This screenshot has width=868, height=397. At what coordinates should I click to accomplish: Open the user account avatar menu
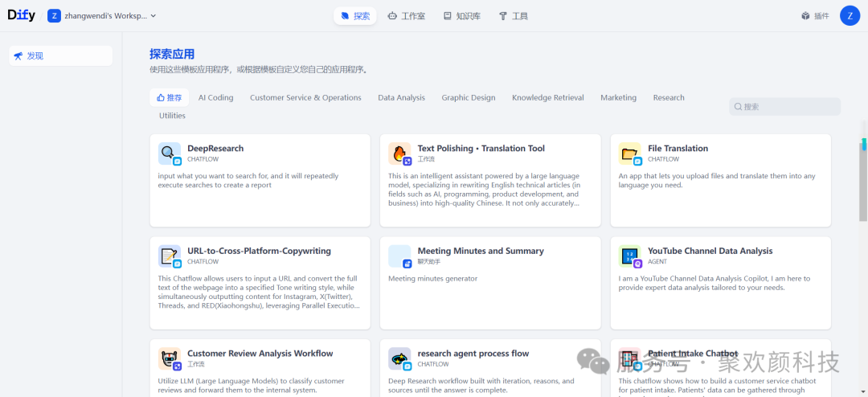pos(850,15)
